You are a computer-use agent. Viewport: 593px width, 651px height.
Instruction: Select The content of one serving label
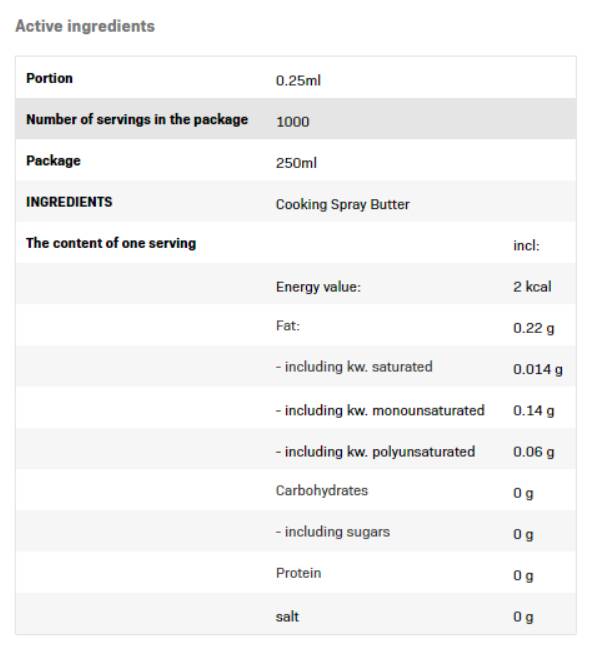click(x=111, y=243)
